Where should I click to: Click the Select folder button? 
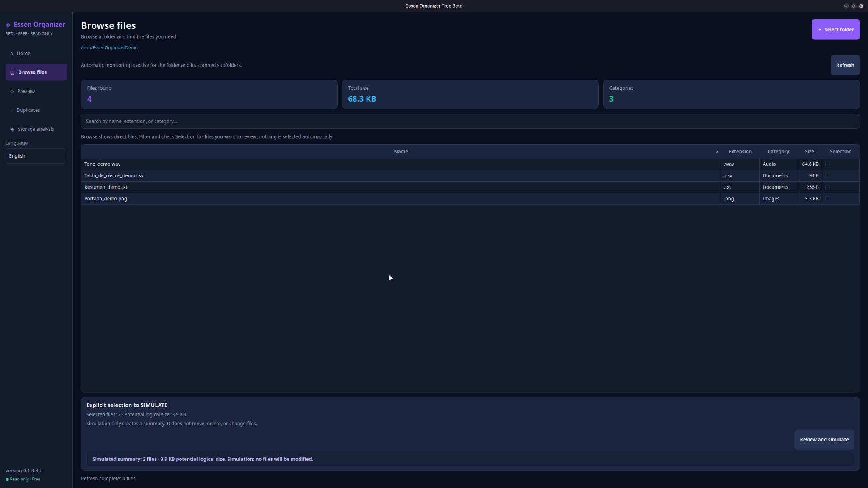pos(835,30)
